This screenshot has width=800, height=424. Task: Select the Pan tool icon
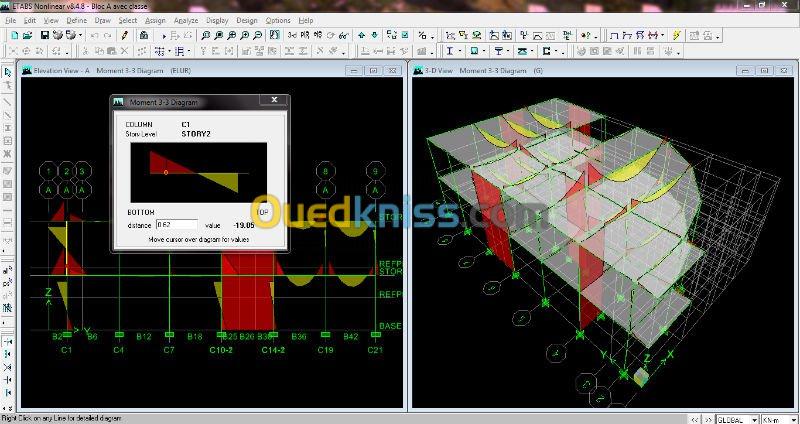[x=274, y=35]
